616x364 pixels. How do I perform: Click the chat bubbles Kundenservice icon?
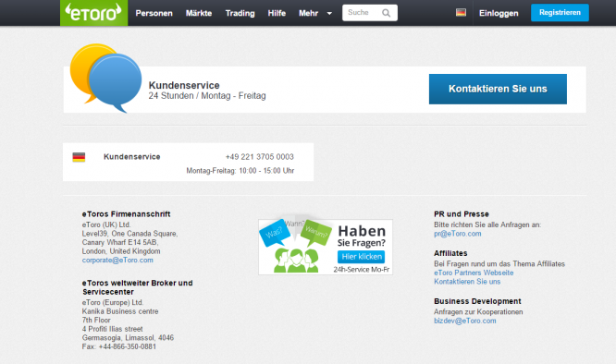click(105, 78)
